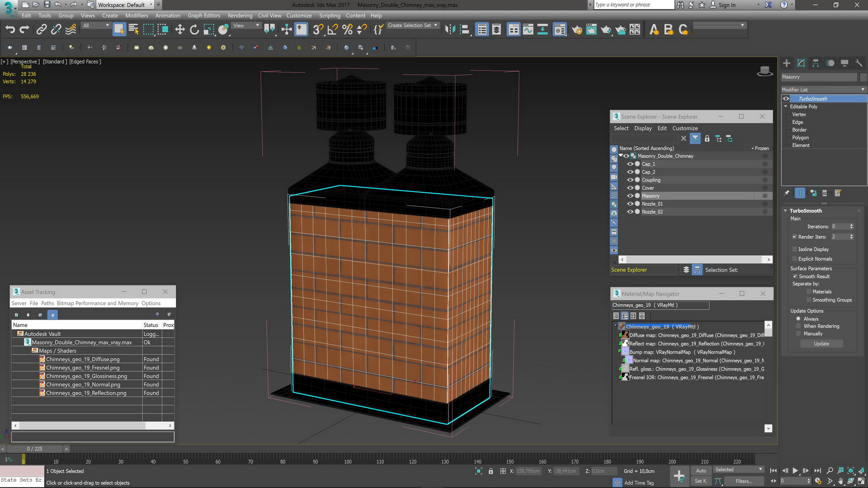Select Manually update option
This screenshot has width=868, height=488.
(x=798, y=333)
